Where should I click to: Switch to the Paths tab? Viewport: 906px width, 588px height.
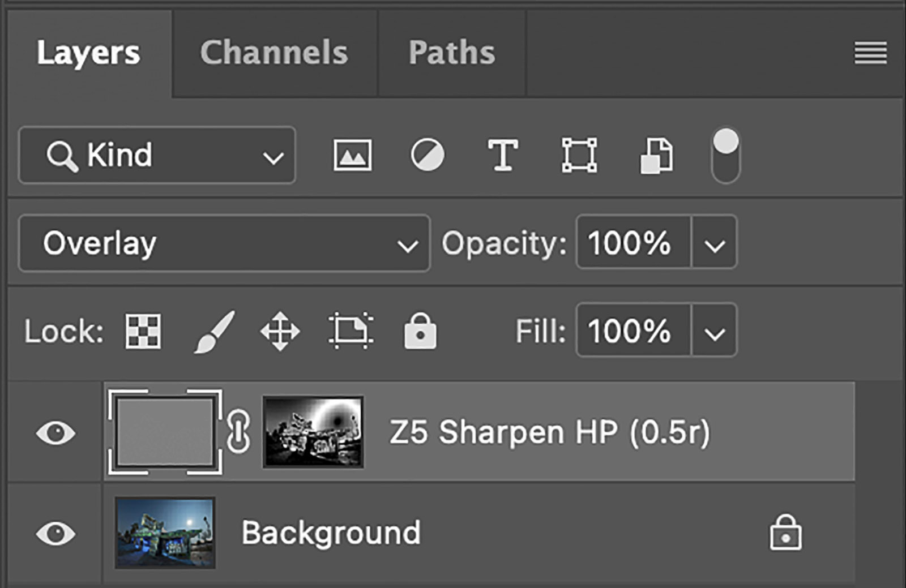tap(452, 53)
